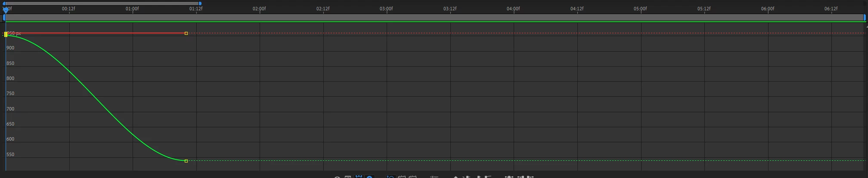Move playhead to 01:12f on ruler
Image resolution: width=868 pixels, height=178 pixels.
click(196, 9)
